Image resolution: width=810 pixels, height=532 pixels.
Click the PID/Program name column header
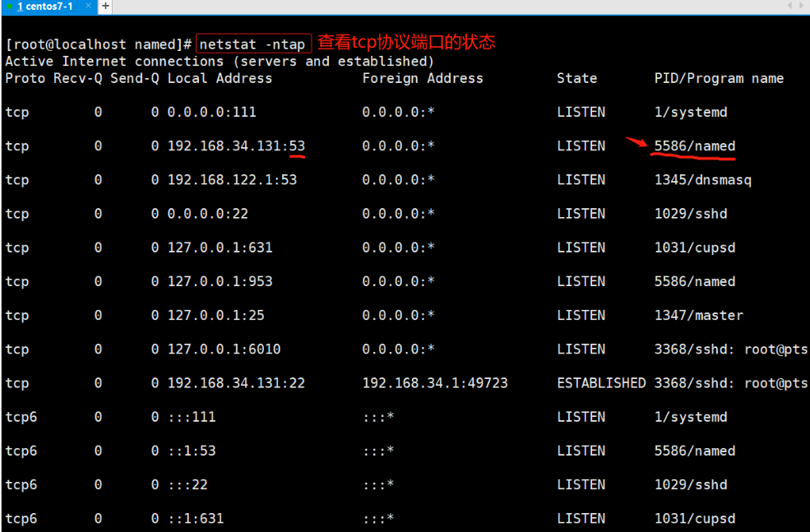coord(719,78)
